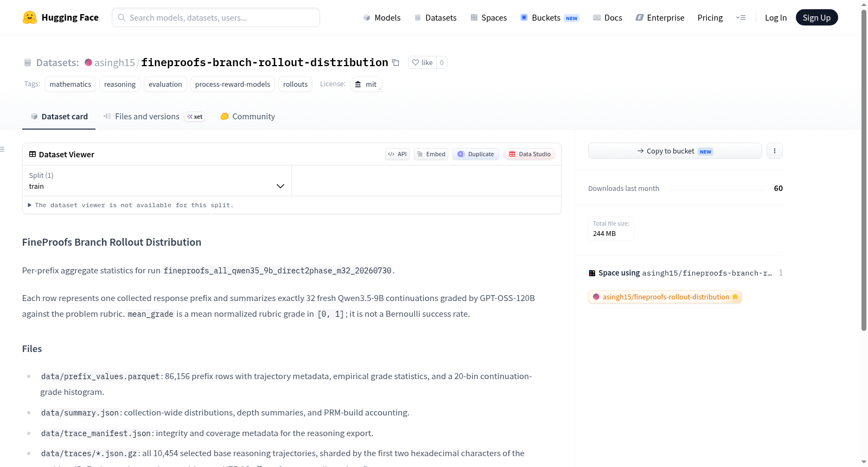Click the Space using heading icon

(592, 273)
